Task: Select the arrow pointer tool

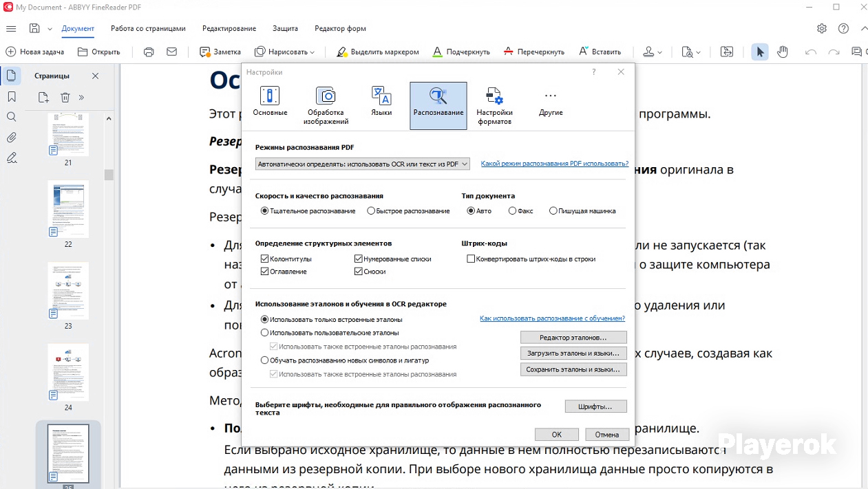Action: coord(760,52)
